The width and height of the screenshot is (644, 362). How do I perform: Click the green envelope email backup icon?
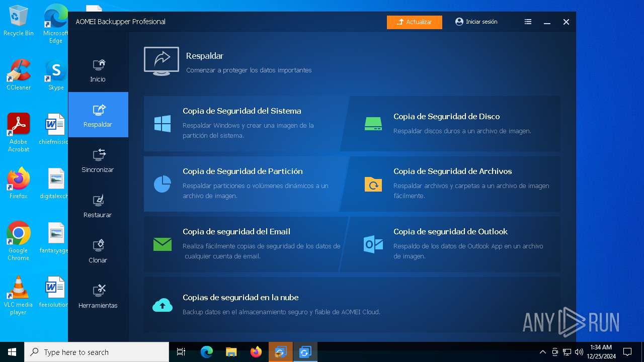click(163, 244)
